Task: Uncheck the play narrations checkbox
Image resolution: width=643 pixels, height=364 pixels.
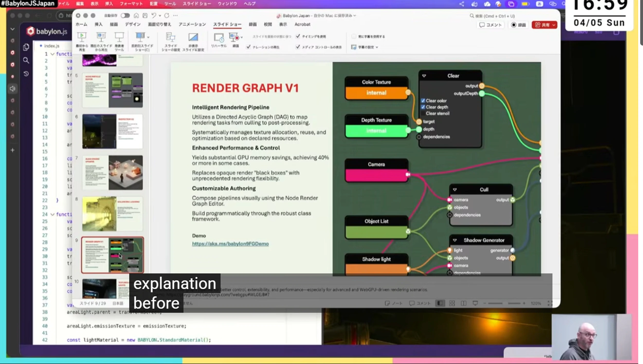Action: (x=248, y=47)
